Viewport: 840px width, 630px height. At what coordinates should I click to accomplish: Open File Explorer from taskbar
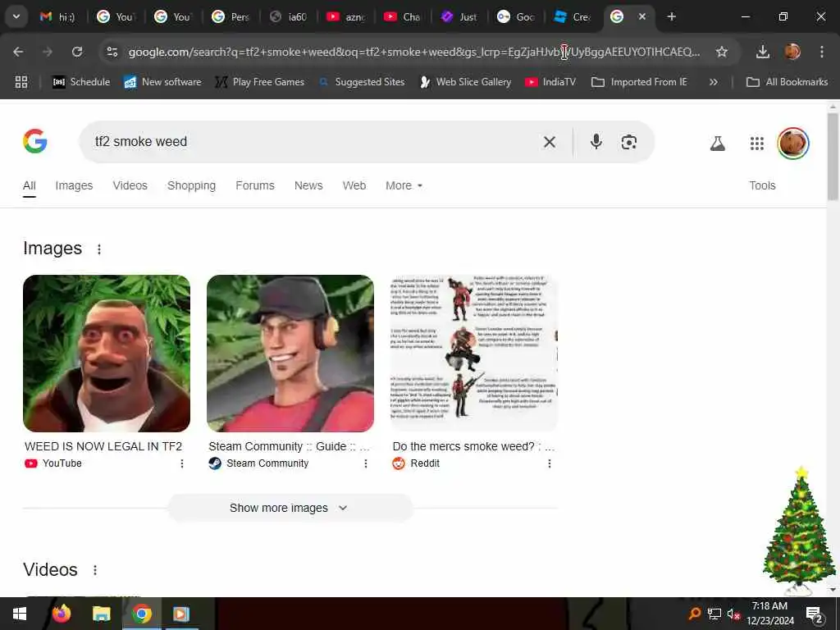point(101,614)
